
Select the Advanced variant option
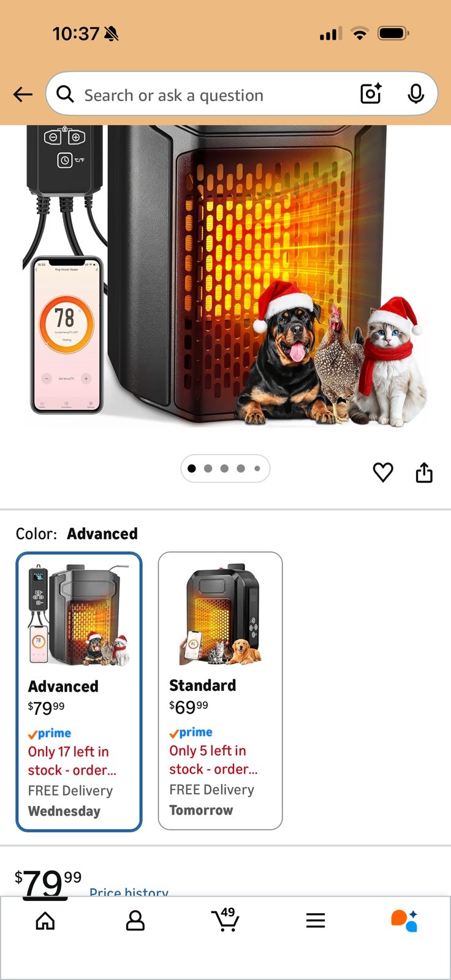(79, 692)
